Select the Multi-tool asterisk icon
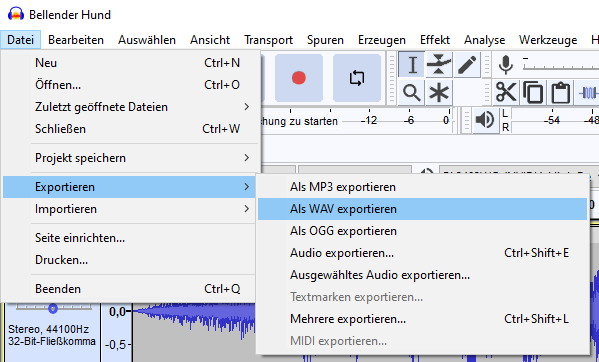The height and width of the screenshot is (362, 599). coord(439,92)
